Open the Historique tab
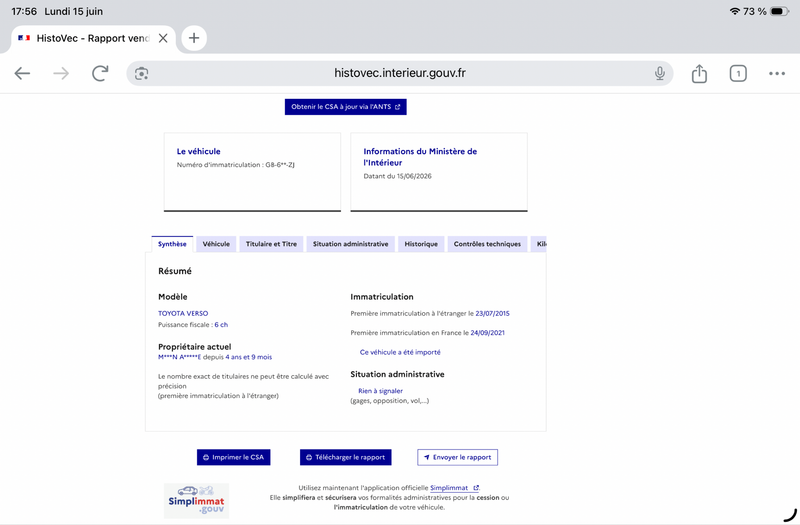 click(x=421, y=244)
